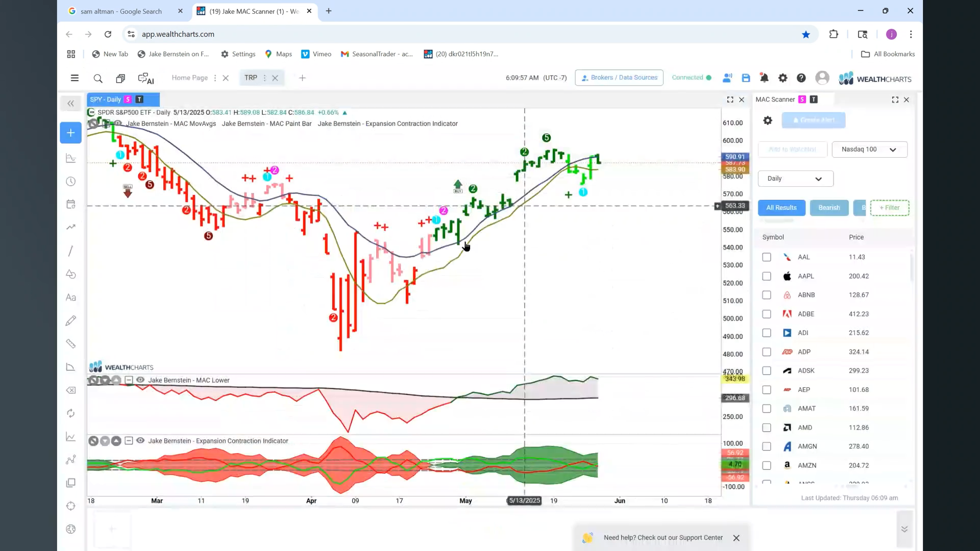The height and width of the screenshot is (551, 980).
Task: Close the Support Center help popup
Action: click(x=736, y=538)
